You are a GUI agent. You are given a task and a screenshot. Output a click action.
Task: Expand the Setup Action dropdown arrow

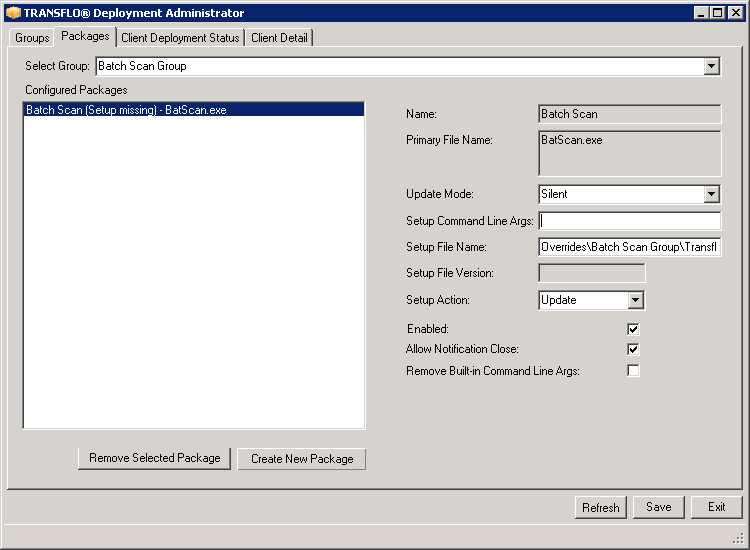coord(635,300)
